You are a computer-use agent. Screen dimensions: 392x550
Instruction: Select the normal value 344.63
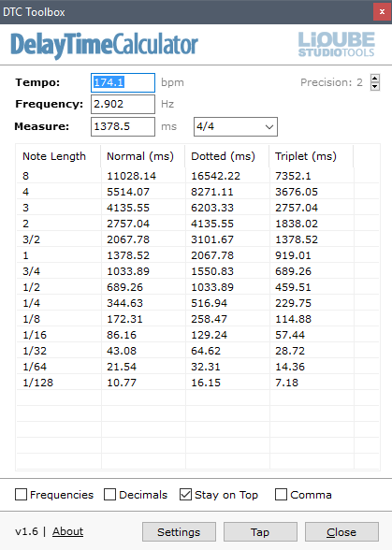click(x=124, y=303)
